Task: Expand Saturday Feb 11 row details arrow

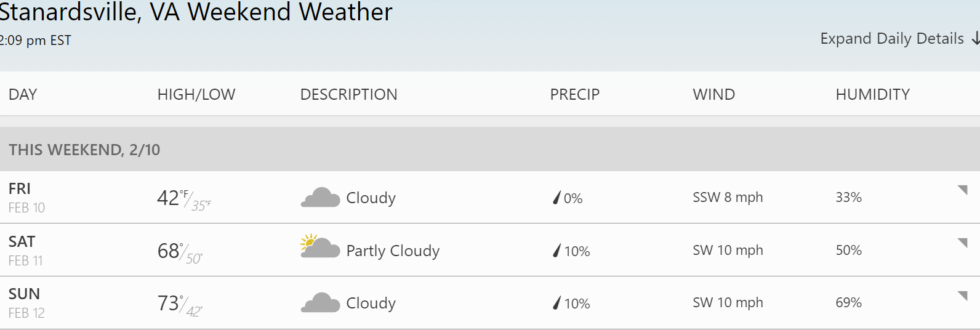Action: (963, 243)
